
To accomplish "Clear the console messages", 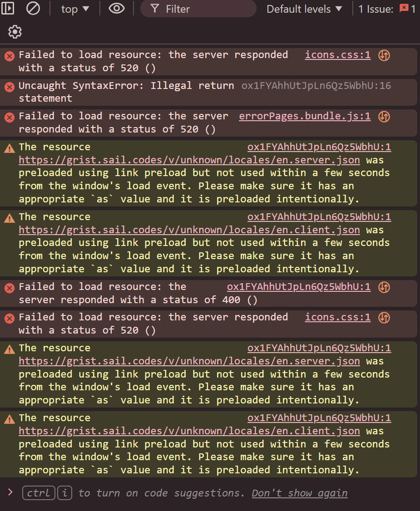I will [33, 9].
